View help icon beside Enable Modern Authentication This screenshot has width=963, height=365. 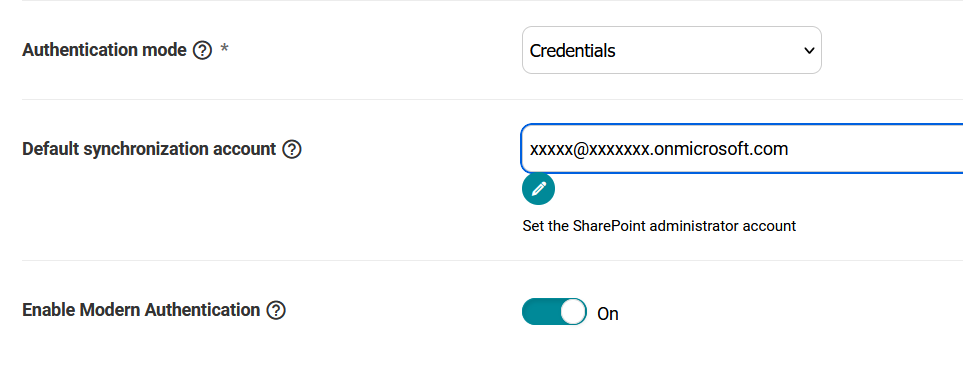point(276,310)
